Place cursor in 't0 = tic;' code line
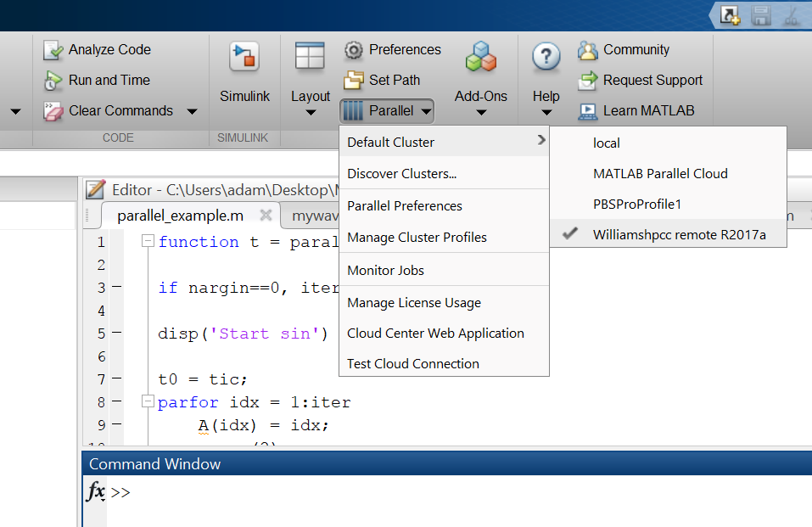812x527 pixels. [x=203, y=379]
